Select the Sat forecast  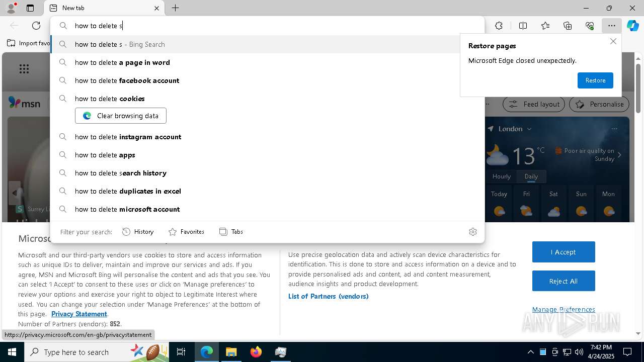coord(553,204)
